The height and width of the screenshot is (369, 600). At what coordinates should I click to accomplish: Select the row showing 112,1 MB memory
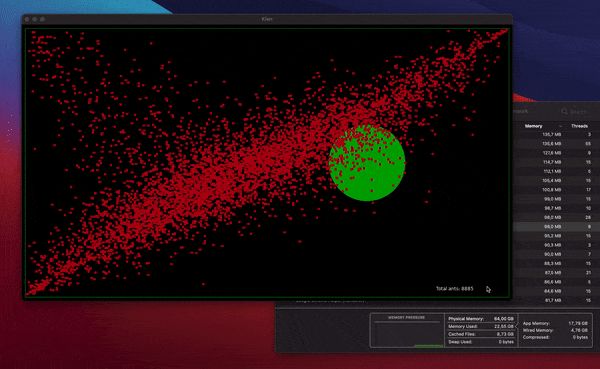(556, 171)
